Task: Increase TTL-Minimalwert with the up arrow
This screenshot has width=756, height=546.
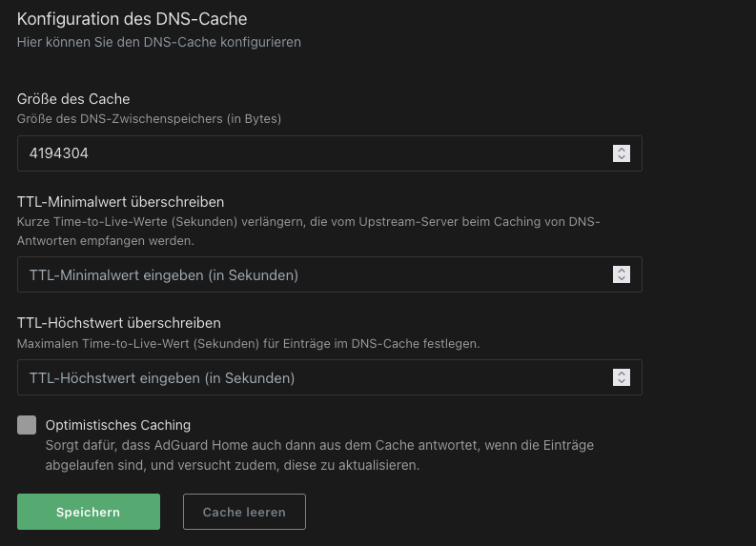Action: pos(622,271)
